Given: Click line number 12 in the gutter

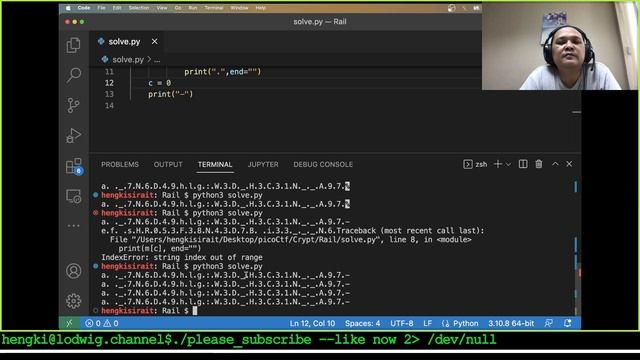Looking at the screenshot, I should pos(109,83).
